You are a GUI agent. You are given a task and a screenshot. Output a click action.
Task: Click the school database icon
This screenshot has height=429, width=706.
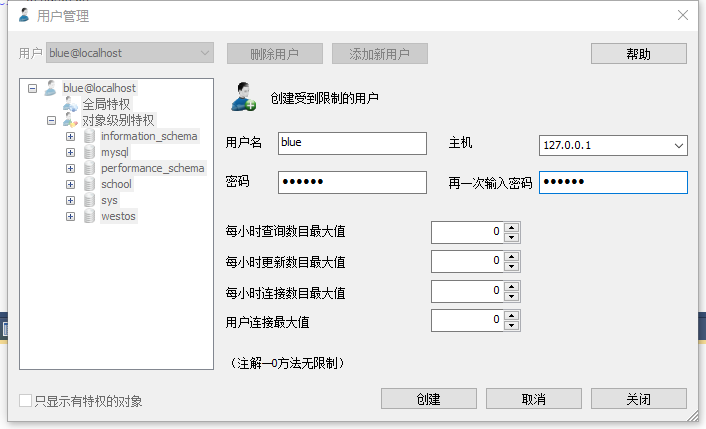point(90,184)
